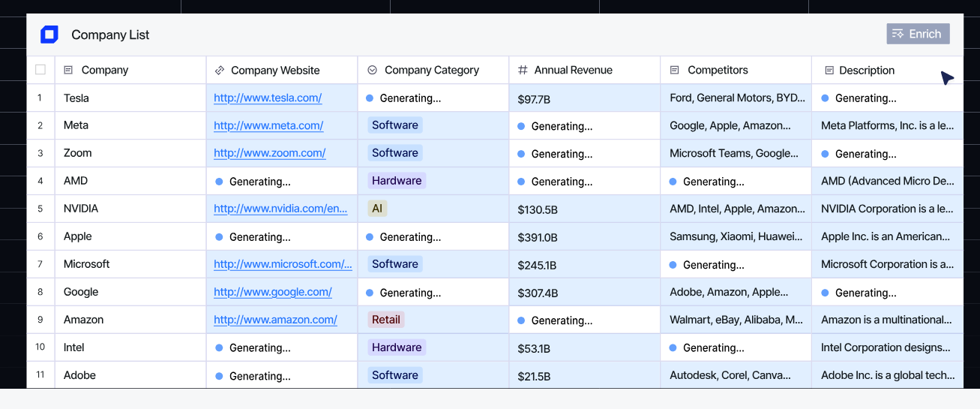This screenshot has width=980, height=409.
Task: Click the Intel company name cell
Action: [x=130, y=347]
